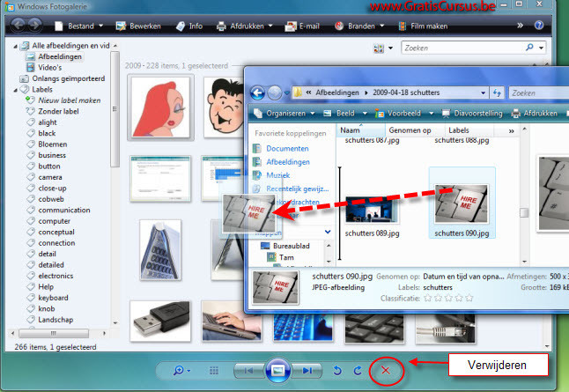Click the Explorer window back button
The width and height of the screenshot is (569, 392).
coord(258,92)
